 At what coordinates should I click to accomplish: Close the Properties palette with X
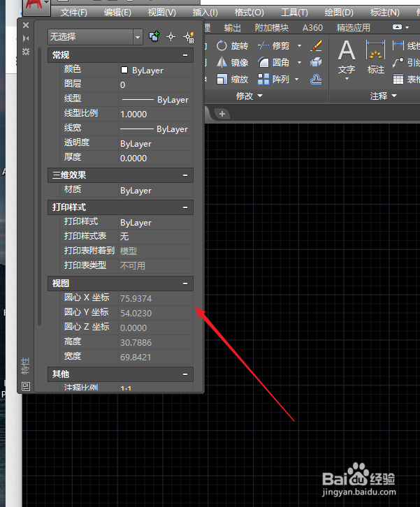[x=26, y=25]
